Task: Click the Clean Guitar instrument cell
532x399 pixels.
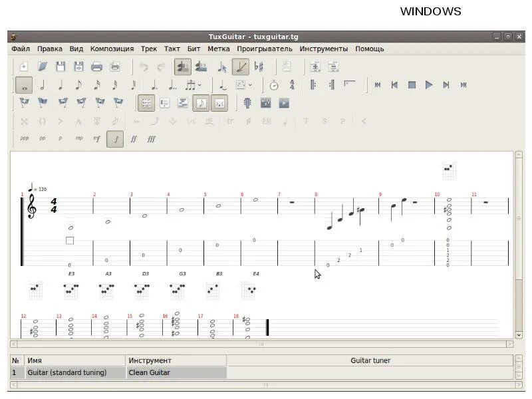Action: click(176, 372)
